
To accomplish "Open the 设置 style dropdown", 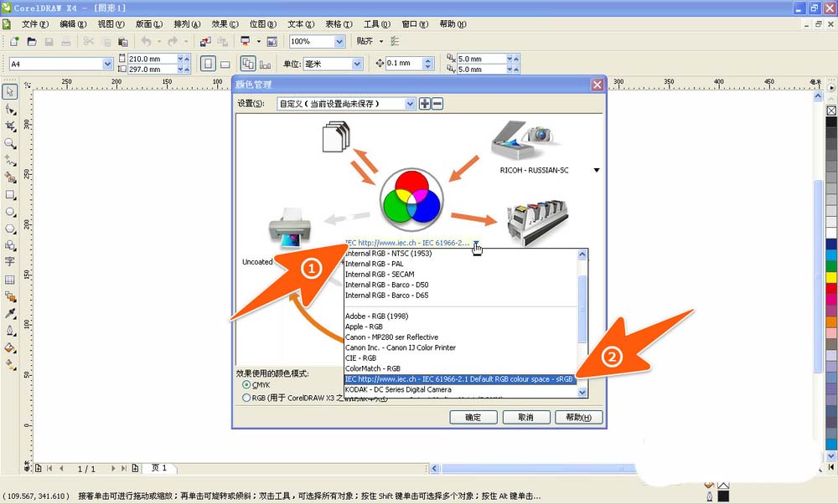I will click(x=410, y=104).
